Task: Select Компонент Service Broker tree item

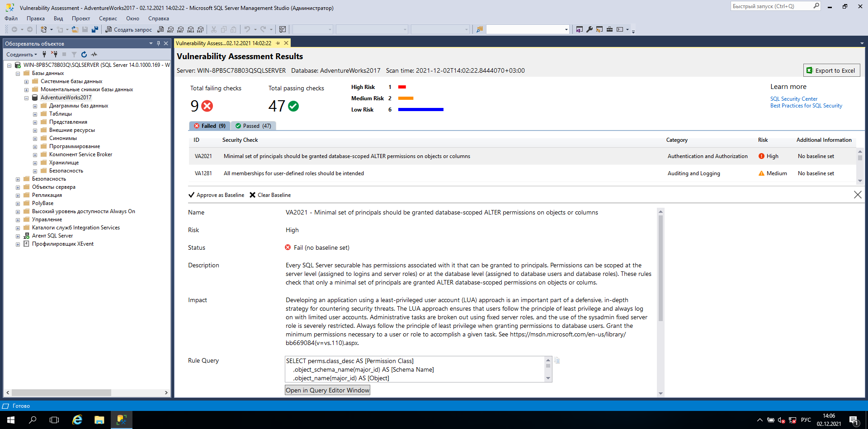Action: pyautogui.click(x=80, y=154)
